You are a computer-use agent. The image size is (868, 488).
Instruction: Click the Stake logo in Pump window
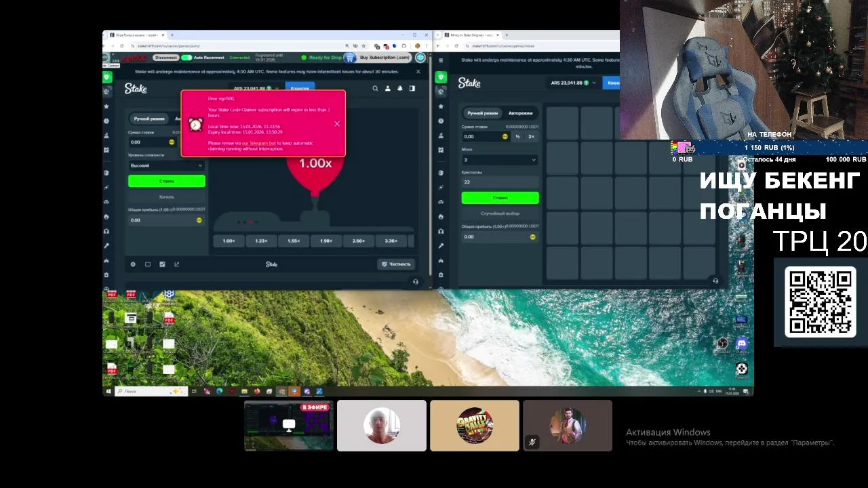click(136, 88)
